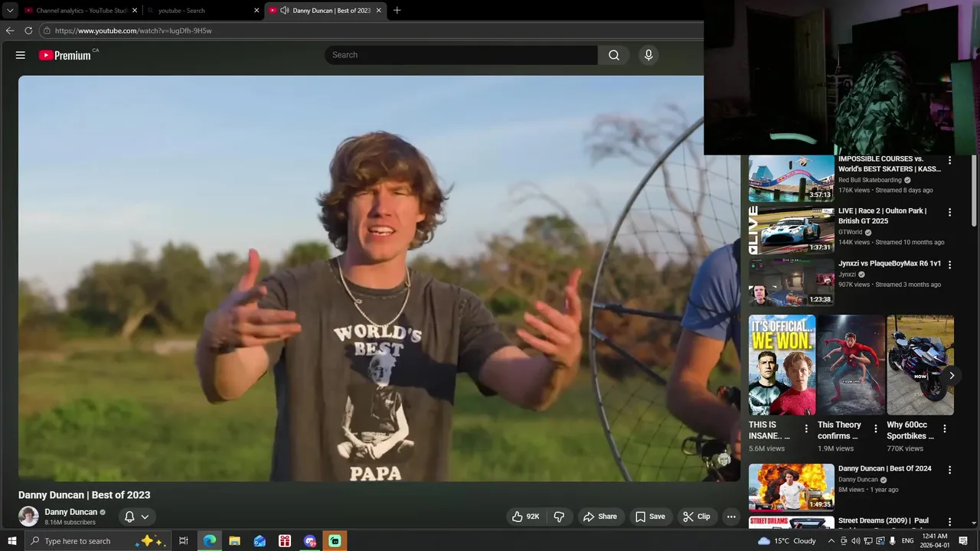This screenshot has width=980, height=551.
Task: Open LIVE Race 2 Oulton Park thumbnail
Action: click(791, 230)
